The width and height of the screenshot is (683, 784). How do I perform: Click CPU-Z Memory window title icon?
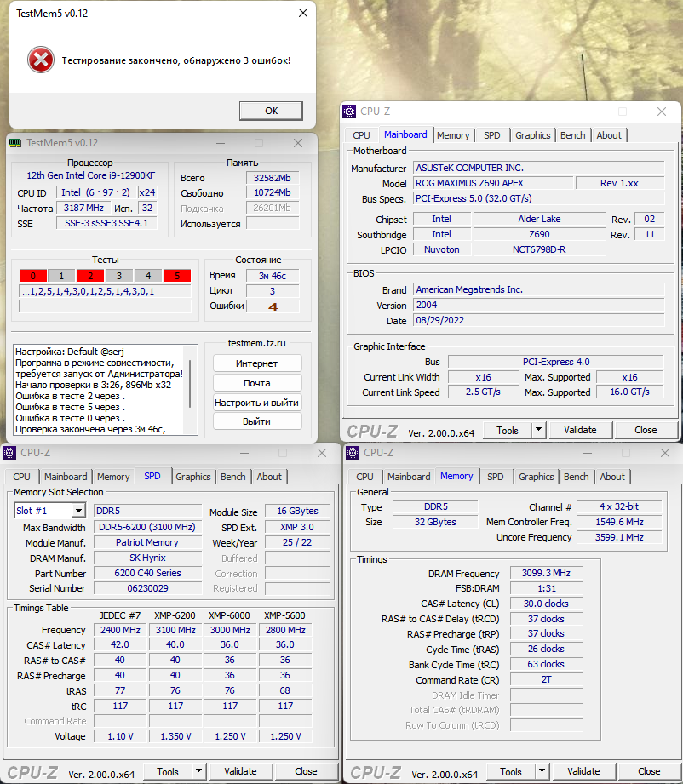tap(353, 453)
